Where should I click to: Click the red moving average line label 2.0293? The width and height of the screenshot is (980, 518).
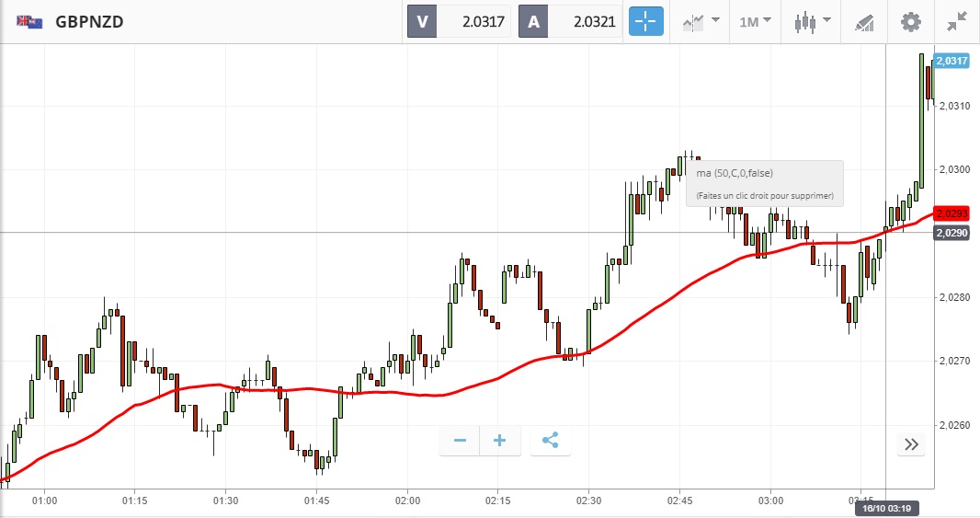coord(952,213)
